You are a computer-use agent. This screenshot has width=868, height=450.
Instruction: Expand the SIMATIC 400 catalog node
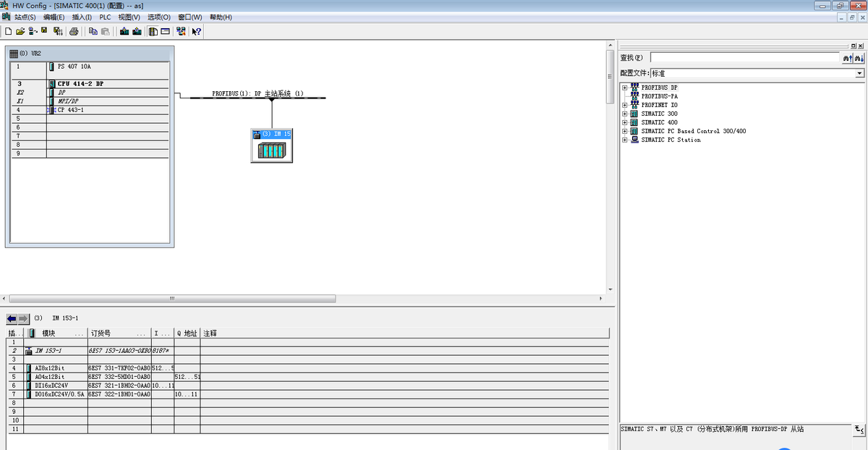coord(625,122)
